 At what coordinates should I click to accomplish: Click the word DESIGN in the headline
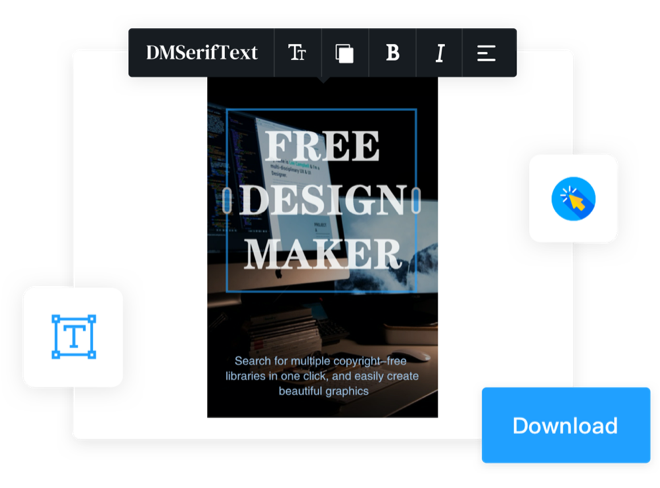click(322, 200)
